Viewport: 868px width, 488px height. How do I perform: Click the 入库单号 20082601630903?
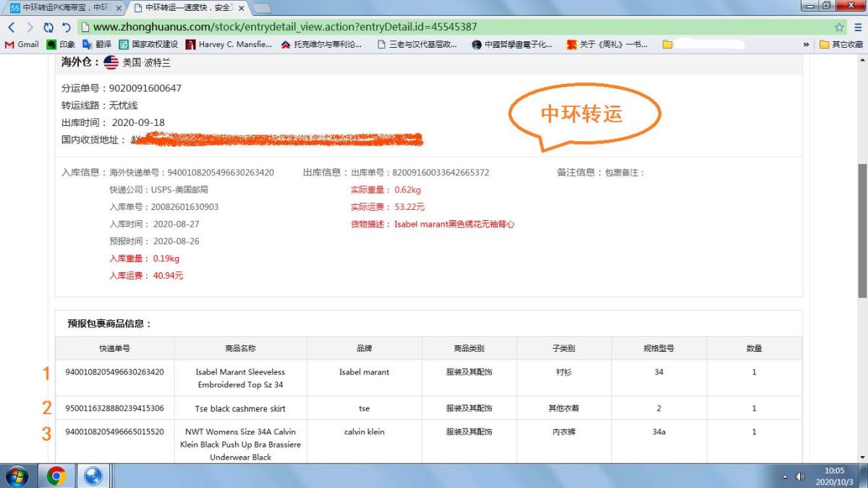[x=164, y=207]
